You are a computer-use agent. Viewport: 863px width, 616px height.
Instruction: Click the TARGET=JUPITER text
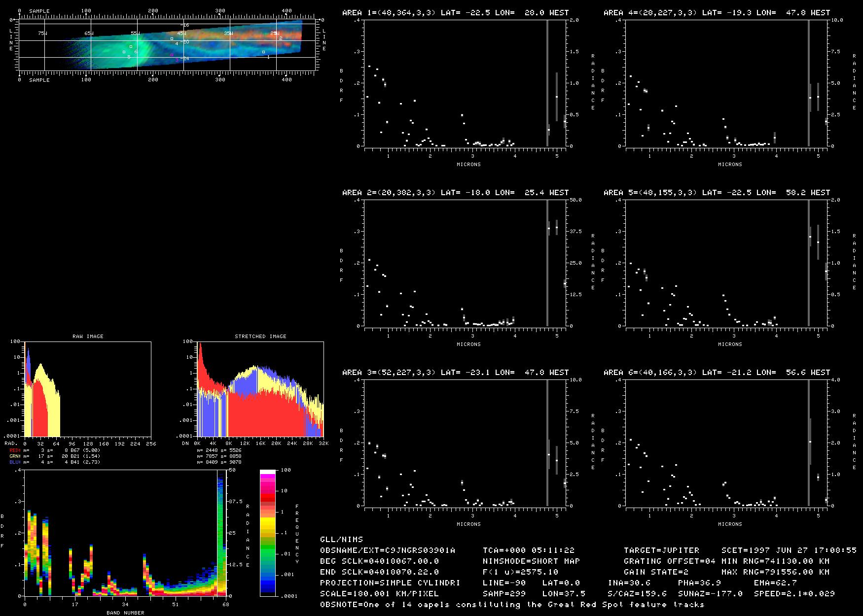(x=661, y=550)
